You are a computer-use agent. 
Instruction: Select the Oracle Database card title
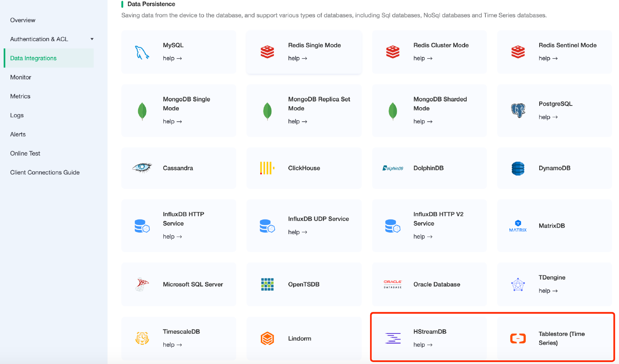click(437, 285)
